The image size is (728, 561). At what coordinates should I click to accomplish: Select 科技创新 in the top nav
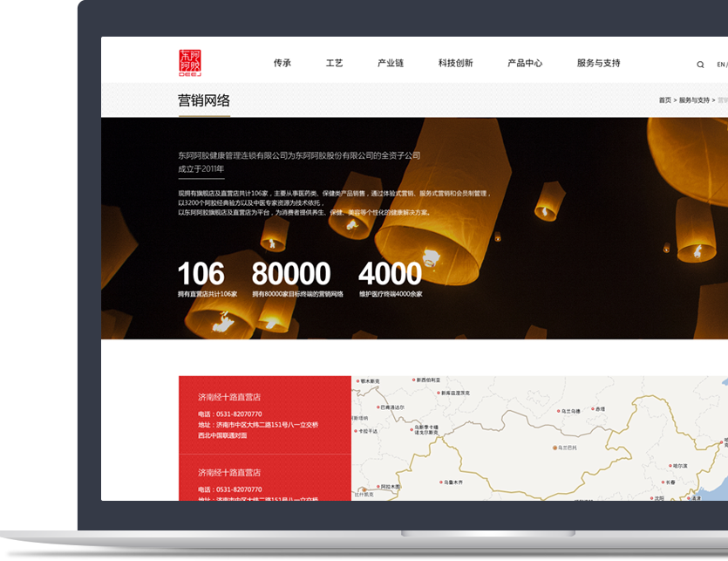click(x=455, y=63)
